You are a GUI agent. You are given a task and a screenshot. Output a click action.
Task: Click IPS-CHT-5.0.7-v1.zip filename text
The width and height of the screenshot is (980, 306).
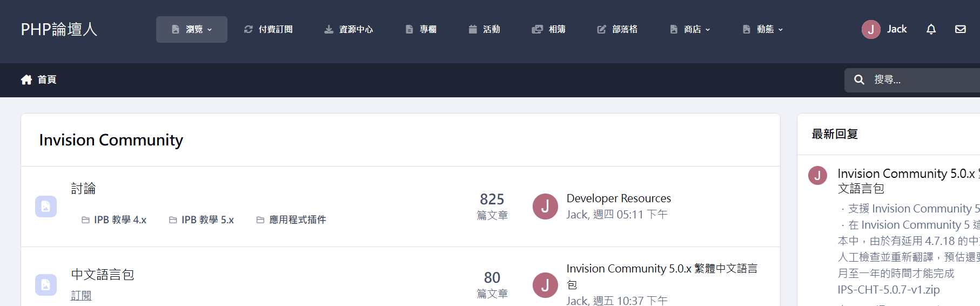pyautogui.click(x=889, y=290)
